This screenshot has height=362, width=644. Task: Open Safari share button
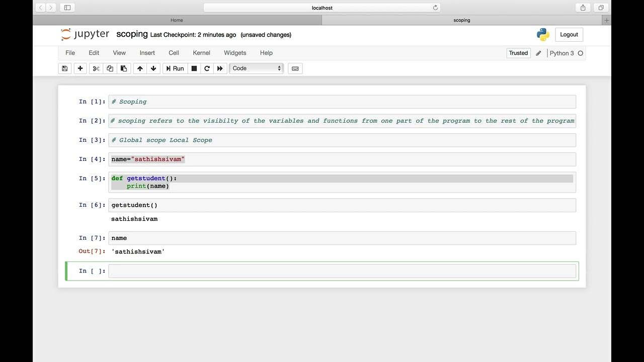(x=583, y=8)
